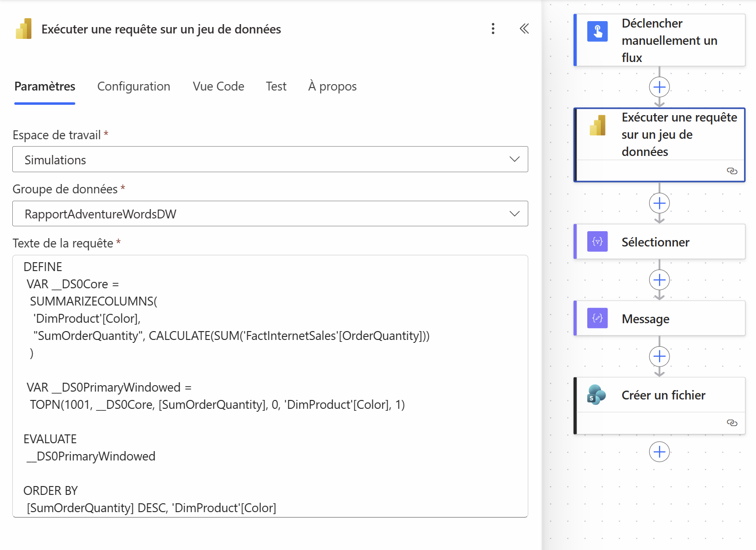This screenshot has width=756, height=550.
Task: Select the Exécuter une requête flow card
Action: point(660,145)
